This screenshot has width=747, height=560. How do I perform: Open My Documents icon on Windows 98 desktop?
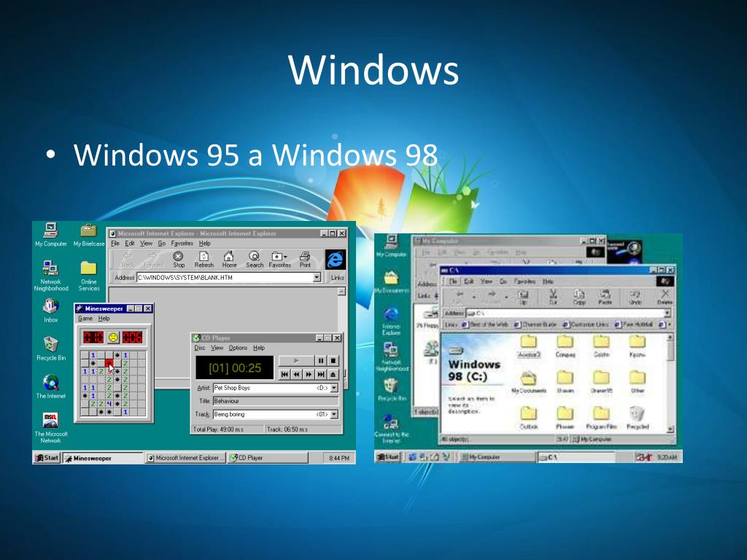click(391, 281)
